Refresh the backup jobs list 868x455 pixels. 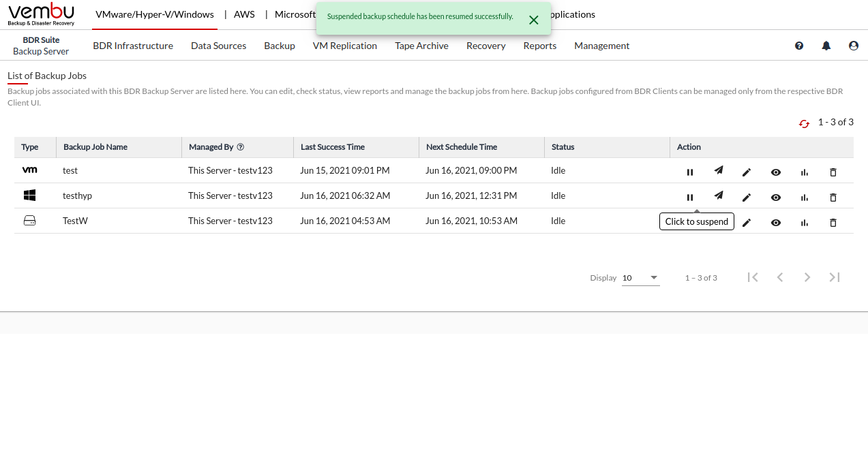click(804, 123)
